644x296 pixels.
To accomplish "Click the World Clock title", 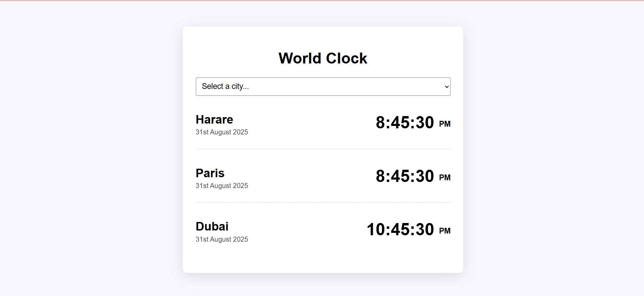I will (323, 58).
